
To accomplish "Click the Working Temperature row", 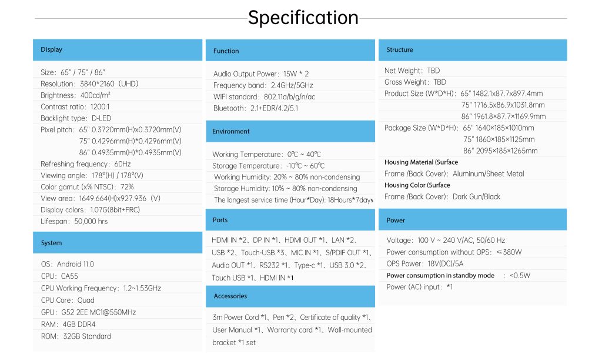I will click(268, 155).
